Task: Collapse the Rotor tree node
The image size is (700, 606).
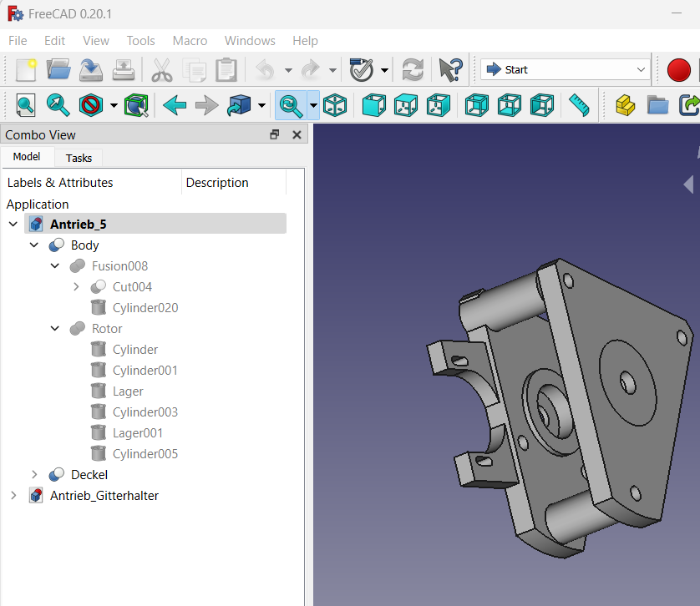Action: click(x=55, y=328)
